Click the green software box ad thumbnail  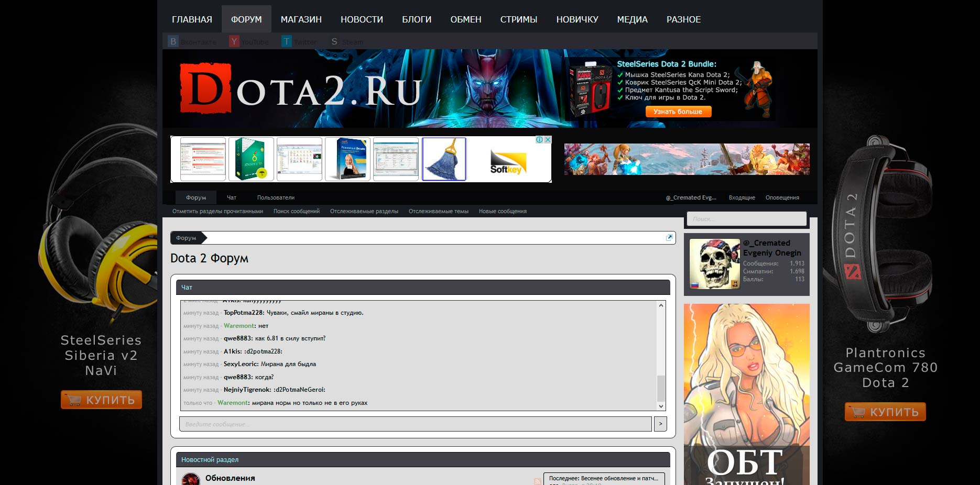[251, 159]
